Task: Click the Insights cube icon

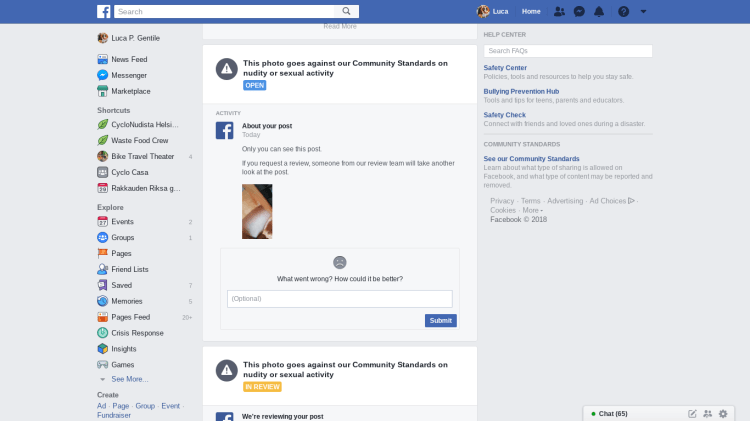Action: tap(102, 349)
